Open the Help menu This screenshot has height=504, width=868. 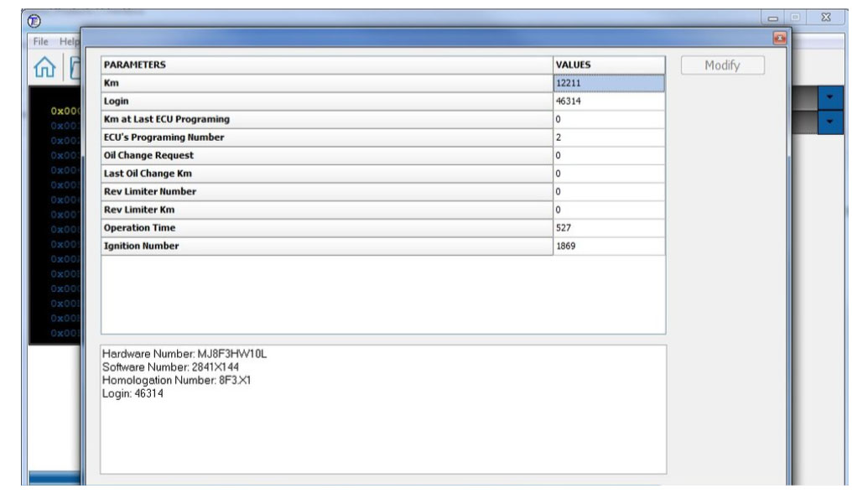point(69,42)
